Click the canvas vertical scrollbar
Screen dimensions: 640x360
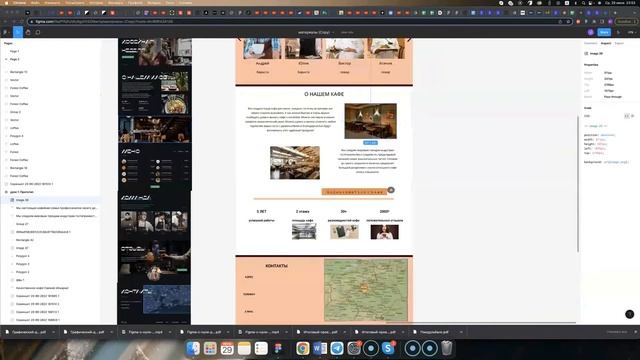pos(578,184)
